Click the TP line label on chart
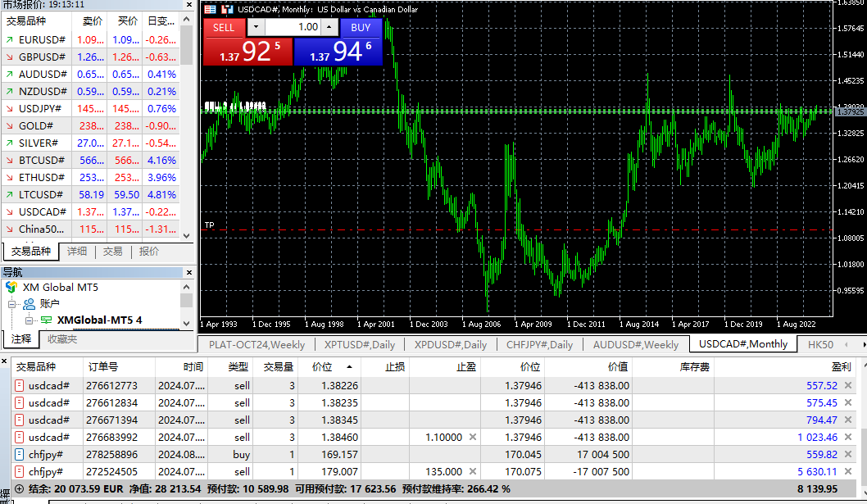The height and width of the screenshot is (504, 867). click(x=210, y=225)
